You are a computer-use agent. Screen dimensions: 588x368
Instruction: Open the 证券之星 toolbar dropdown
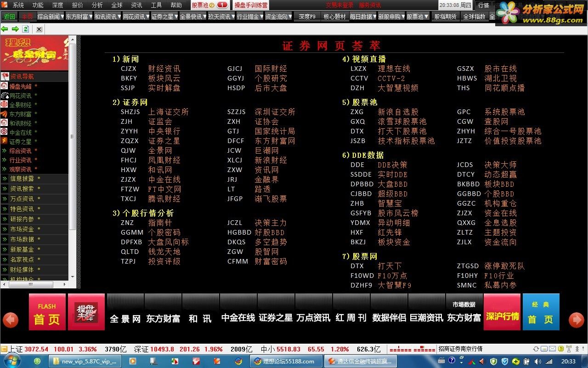point(164,16)
